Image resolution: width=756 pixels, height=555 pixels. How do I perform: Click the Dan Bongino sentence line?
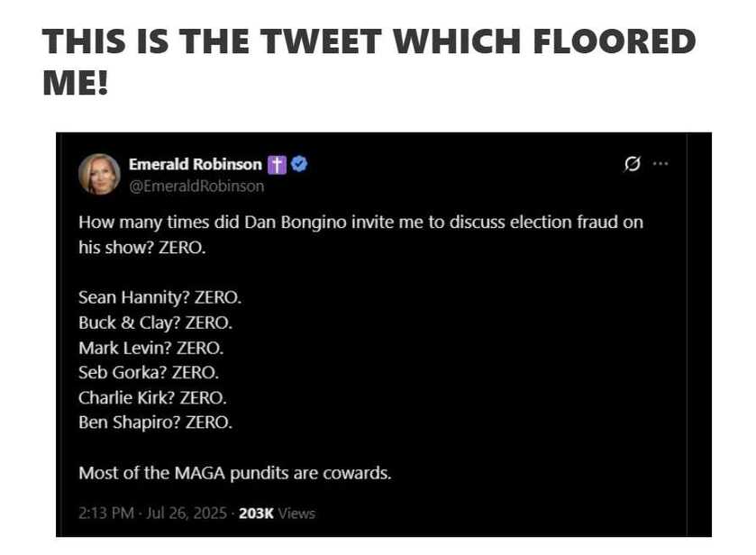[360, 223]
